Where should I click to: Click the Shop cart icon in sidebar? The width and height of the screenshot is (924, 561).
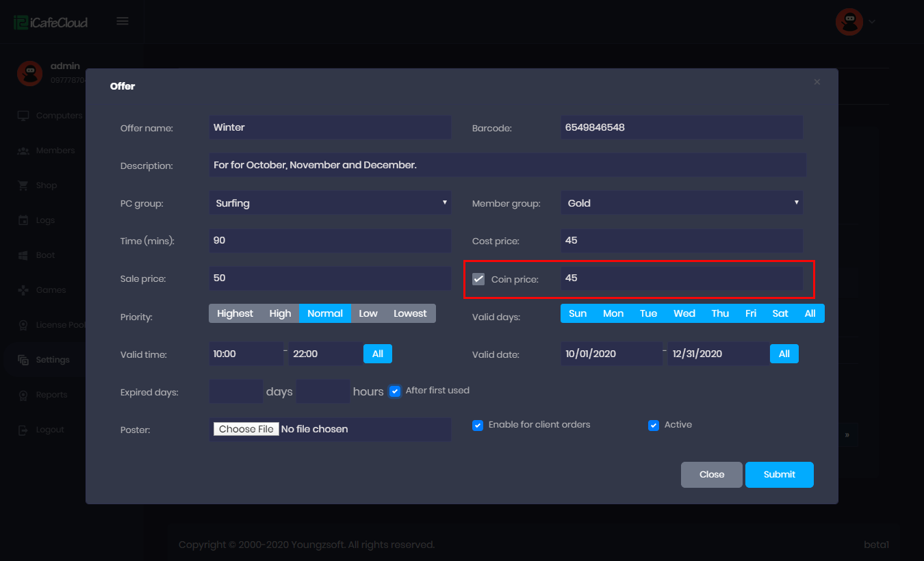click(x=23, y=185)
